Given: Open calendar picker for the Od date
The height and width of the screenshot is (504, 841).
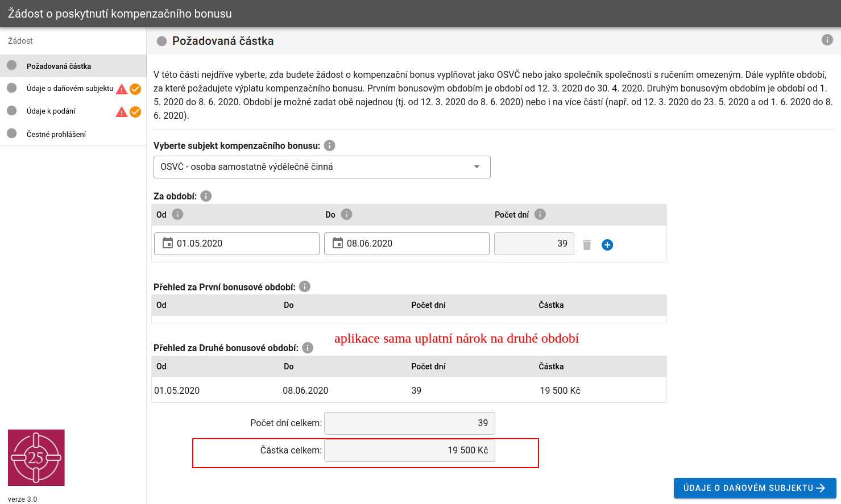Looking at the screenshot, I should click(x=168, y=243).
